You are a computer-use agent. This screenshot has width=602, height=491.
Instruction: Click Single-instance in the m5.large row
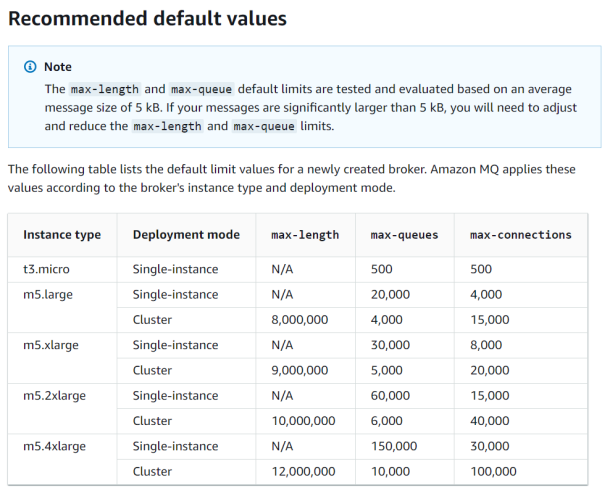[175, 294]
